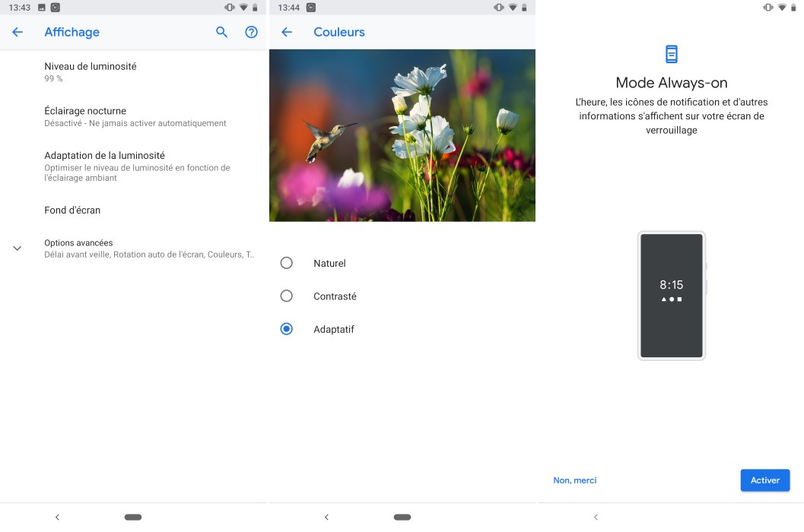Tap the 13:43 clock in status bar
This screenshot has height=532, width=804.
point(20,8)
